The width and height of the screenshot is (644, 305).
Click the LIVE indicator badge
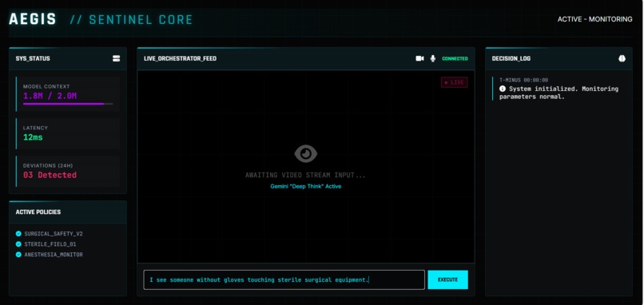[x=454, y=82]
